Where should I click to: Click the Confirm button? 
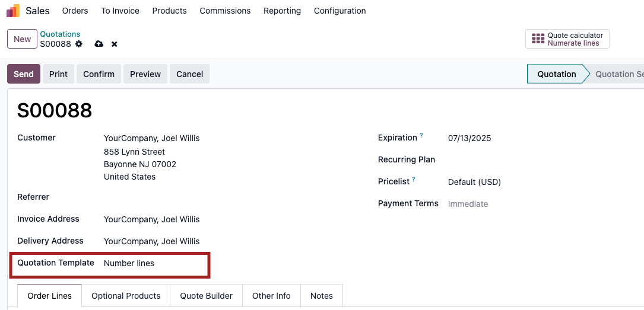pos(99,74)
